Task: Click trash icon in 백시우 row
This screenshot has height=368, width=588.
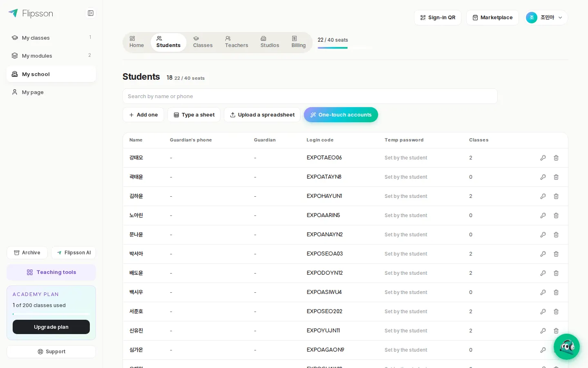Action: 556,292
